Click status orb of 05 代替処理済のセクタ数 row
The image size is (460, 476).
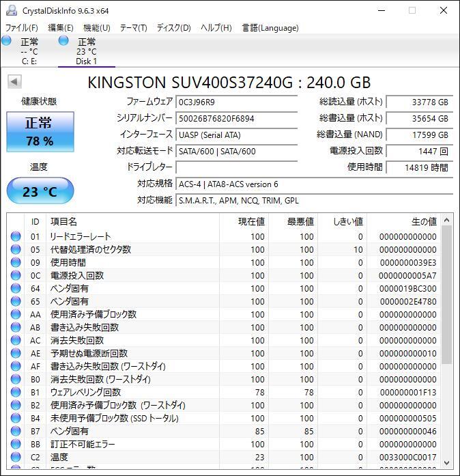tap(16, 249)
